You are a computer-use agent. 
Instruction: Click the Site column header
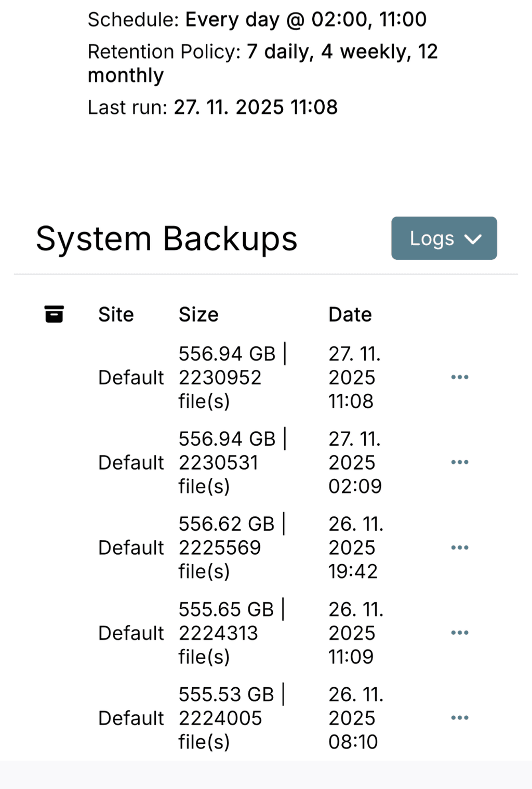point(116,315)
